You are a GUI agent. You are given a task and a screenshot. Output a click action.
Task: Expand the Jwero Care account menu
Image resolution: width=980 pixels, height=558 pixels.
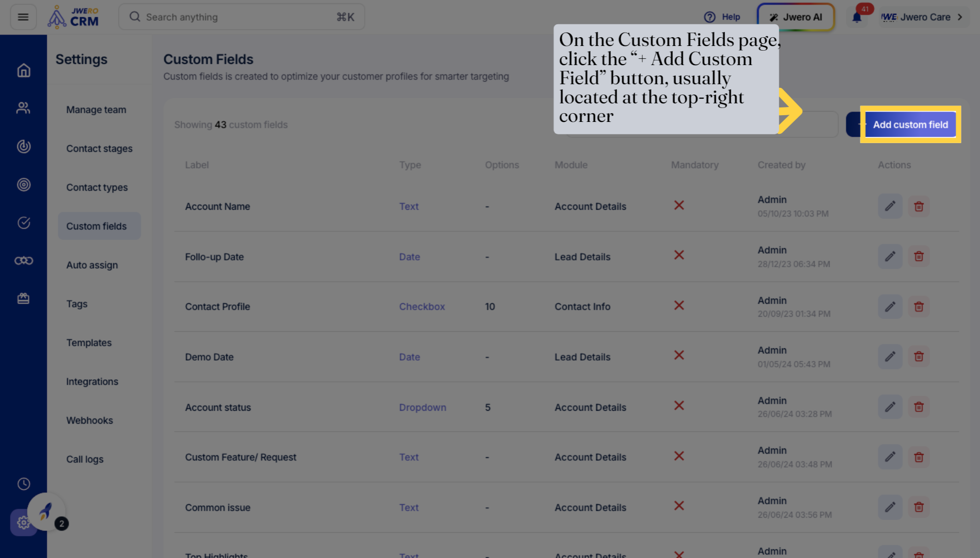click(x=922, y=17)
